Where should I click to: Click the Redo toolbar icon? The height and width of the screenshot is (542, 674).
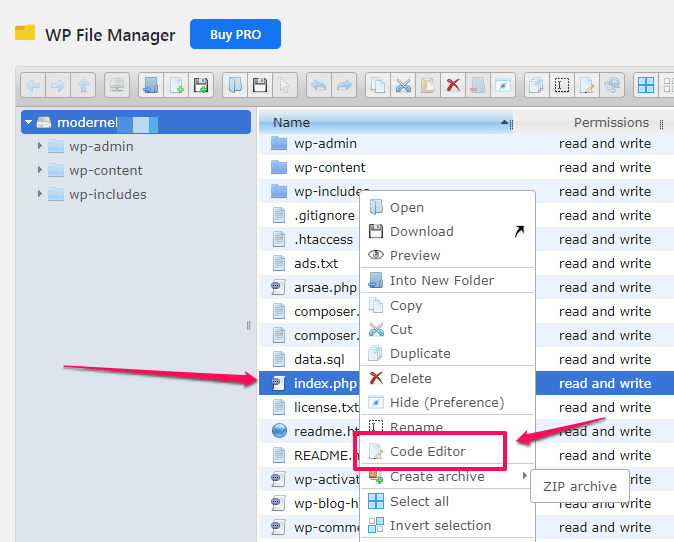(343, 85)
